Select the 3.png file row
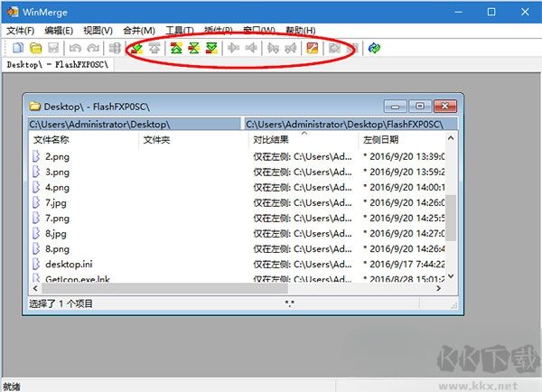The image size is (542, 392). [237, 172]
